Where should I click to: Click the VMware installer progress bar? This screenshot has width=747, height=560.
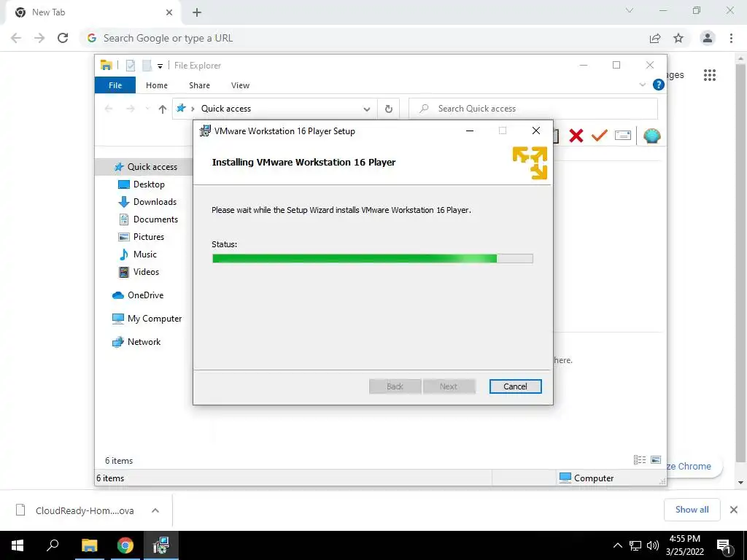coord(373,259)
